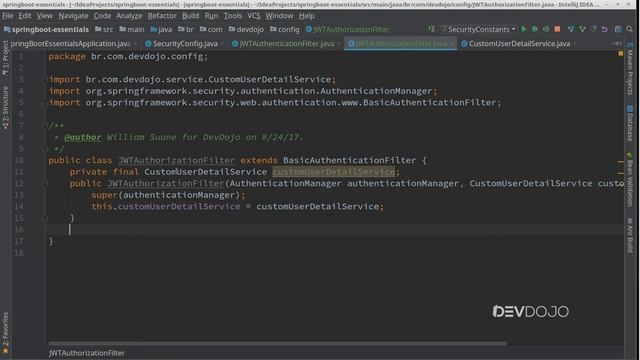Click Run with Coverage icon
This screenshot has height=360, width=640.
coord(546,29)
